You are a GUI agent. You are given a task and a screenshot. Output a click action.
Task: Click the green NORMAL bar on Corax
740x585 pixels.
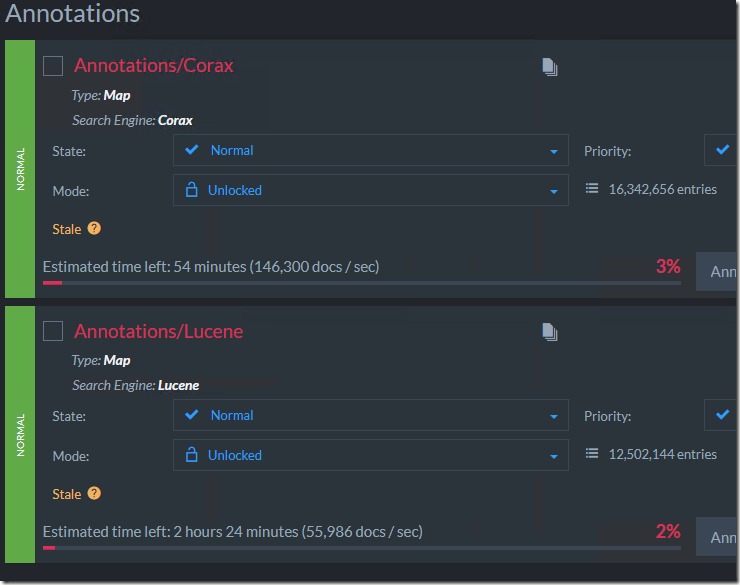[20, 169]
